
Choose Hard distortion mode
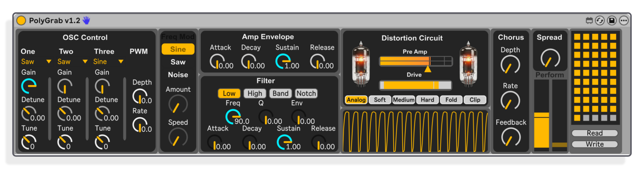(x=427, y=100)
